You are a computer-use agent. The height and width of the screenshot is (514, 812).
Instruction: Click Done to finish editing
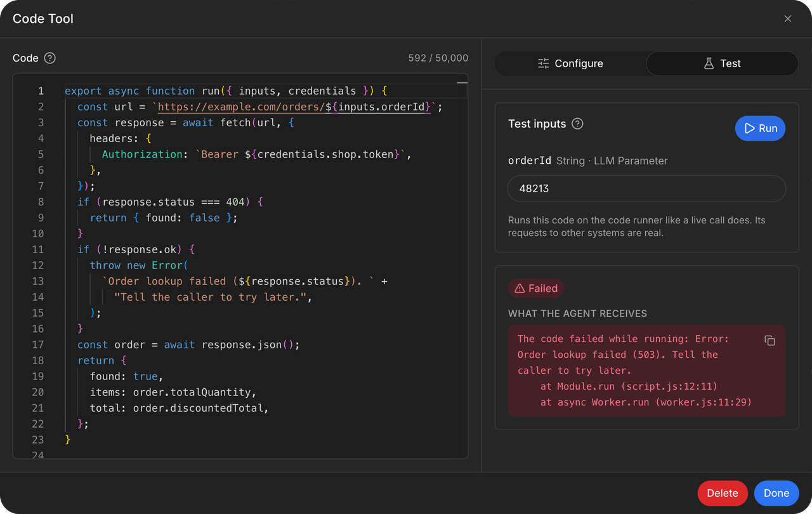pyautogui.click(x=776, y=493)
